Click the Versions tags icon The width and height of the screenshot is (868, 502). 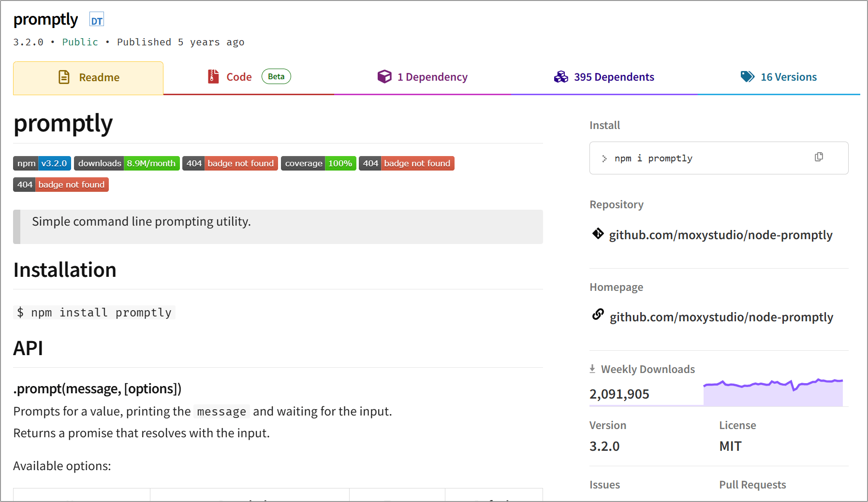pyautogui.click(x=748, y=77)
